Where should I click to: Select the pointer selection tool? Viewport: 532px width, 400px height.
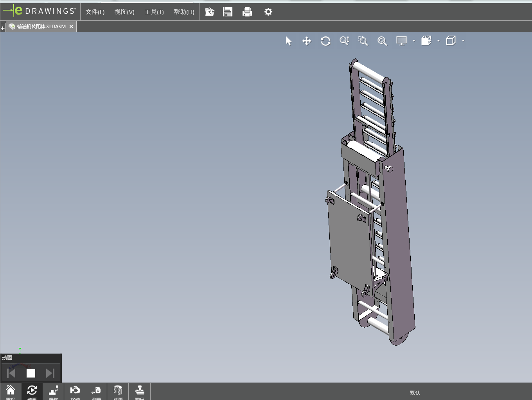289,41
